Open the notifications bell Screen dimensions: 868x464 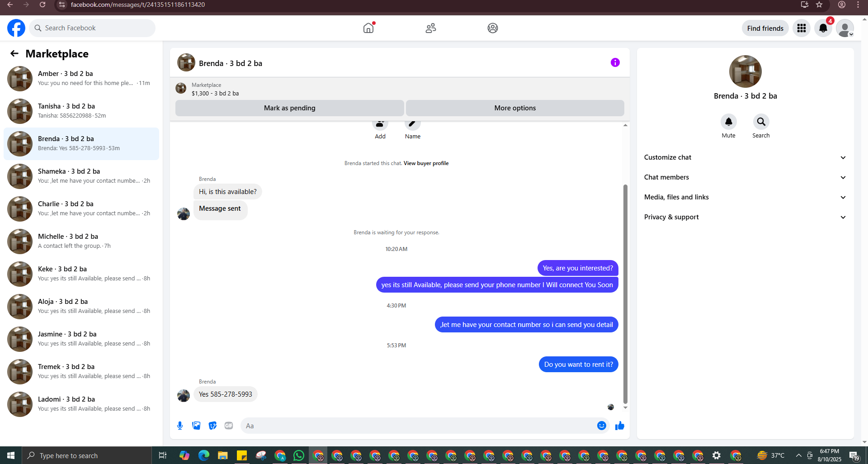click(x=823, y=28)
